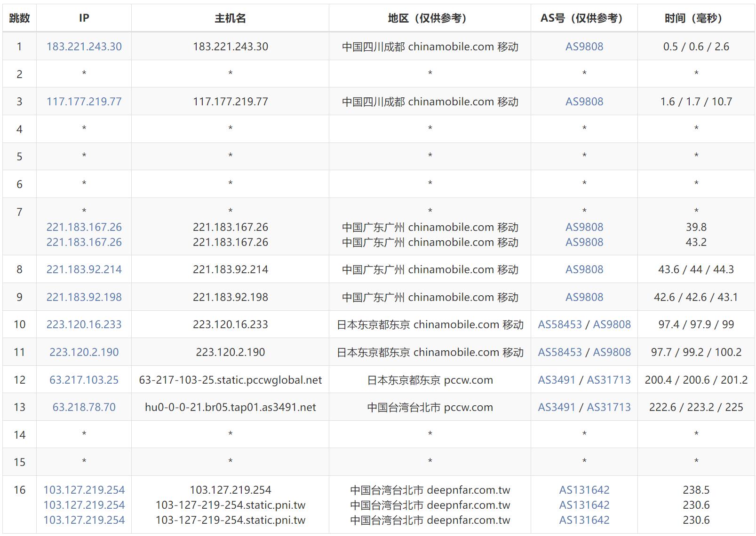Viewport: 756px width, 536px height.
Task: Select time value 39.8 in hop 7
Action: (x=696, y=227)
